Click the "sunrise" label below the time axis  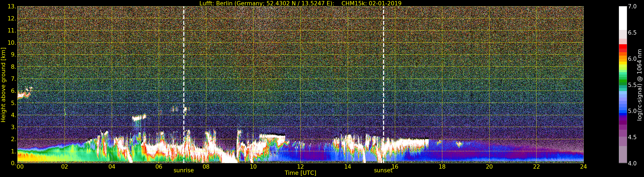(x=184, y=170)
